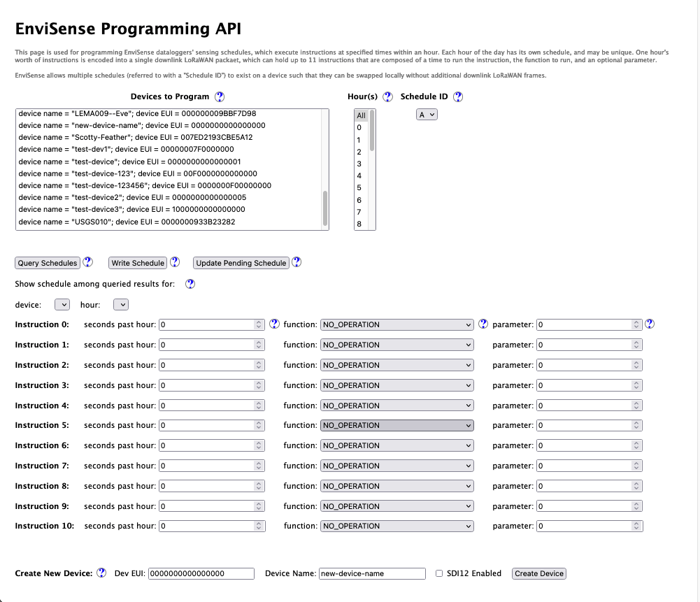Focus the Device Name input field

[x=372, y=573]
